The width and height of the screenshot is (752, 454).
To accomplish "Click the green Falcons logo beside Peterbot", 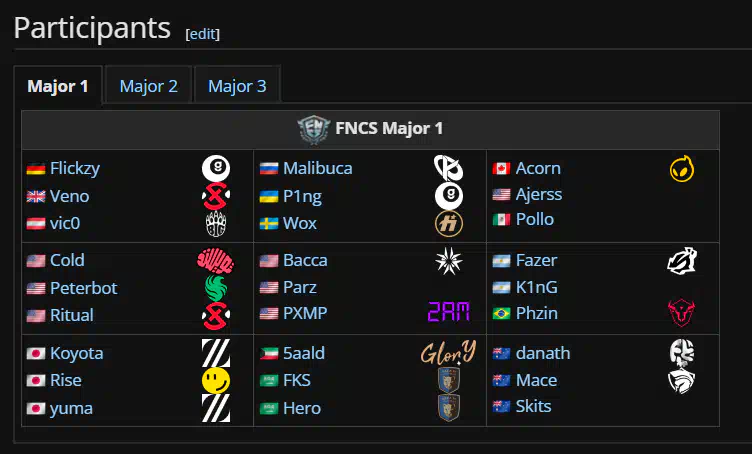I will [216, 288].
